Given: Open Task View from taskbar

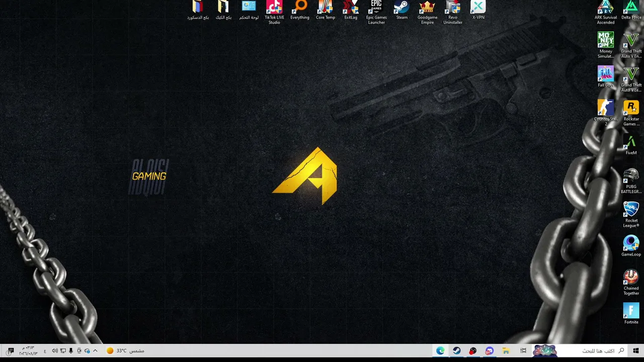Looking at the screenshot, I should tap(523, 350).
